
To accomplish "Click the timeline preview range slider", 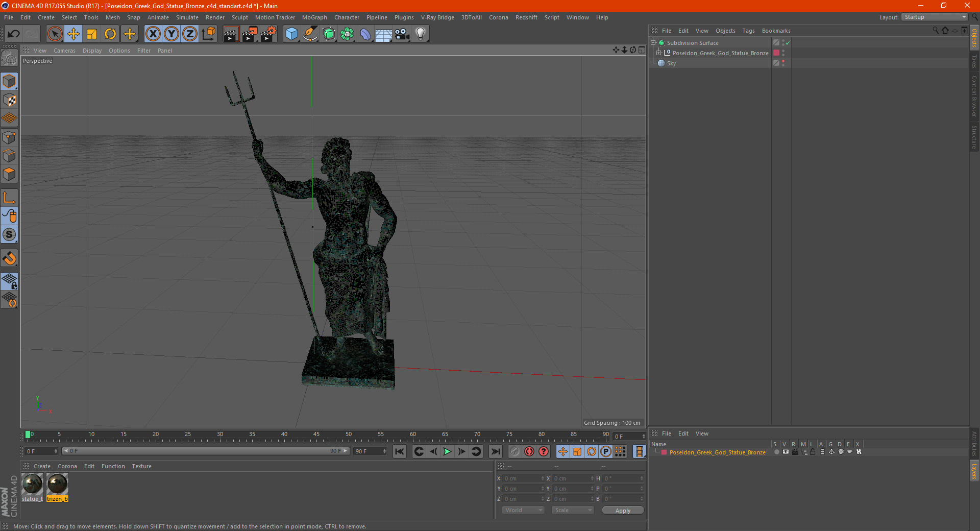I will 206,451.
